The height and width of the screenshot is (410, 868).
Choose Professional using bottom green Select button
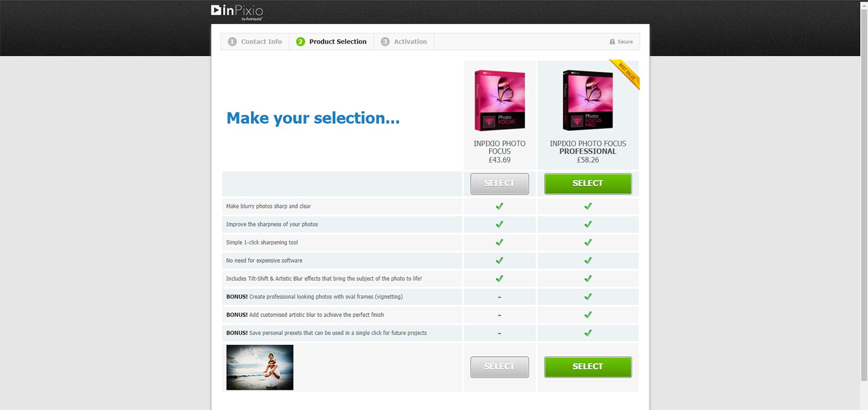[588, 367]
